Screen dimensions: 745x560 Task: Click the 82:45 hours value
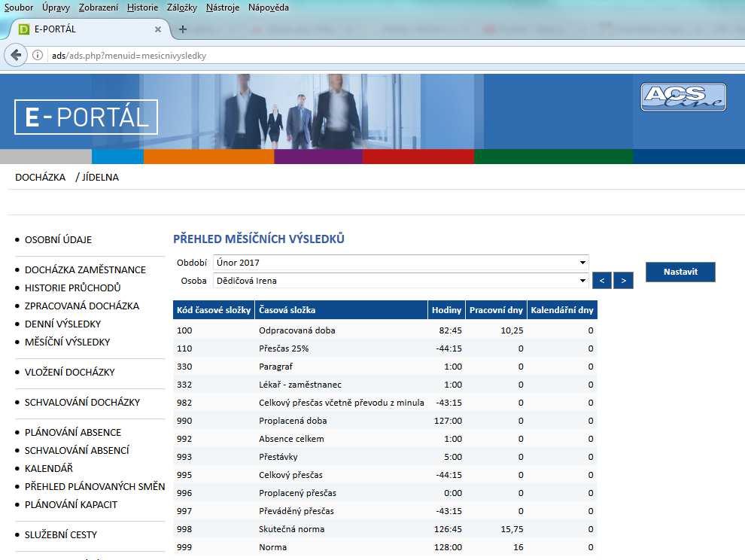[x=451, y=330]
